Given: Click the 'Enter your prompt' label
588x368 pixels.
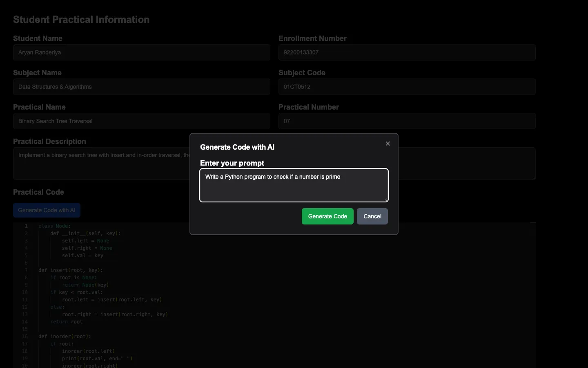Looking at the screenshot, I should click(x=232, y=163).
